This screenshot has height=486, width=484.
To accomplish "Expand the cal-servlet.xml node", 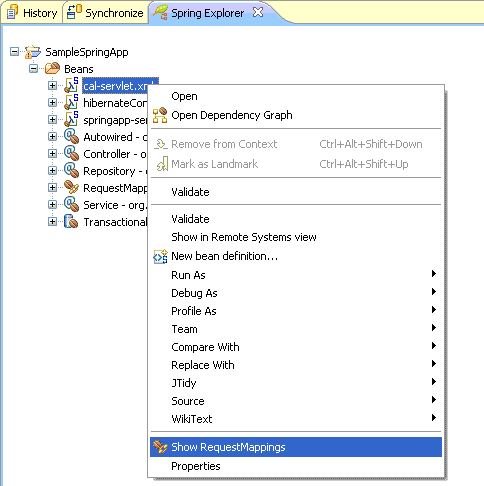I will point(52,86).
